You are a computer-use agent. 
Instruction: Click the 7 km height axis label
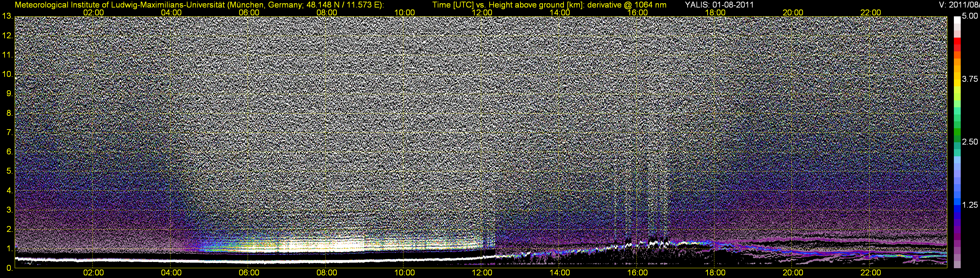point(10,132)
